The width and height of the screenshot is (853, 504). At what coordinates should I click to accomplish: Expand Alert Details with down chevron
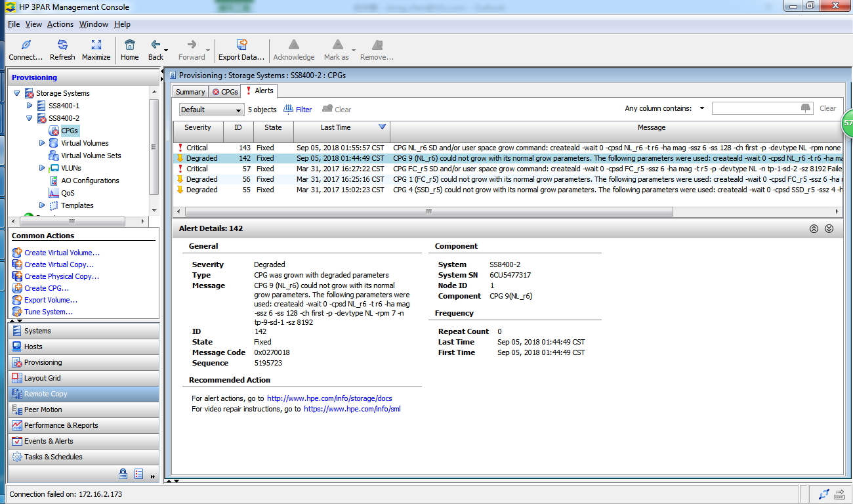829,229
